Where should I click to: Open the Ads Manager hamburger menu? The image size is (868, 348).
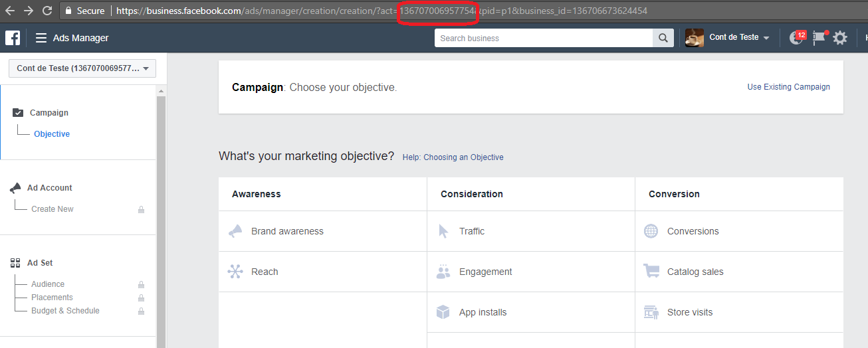(x=41, y=38)
